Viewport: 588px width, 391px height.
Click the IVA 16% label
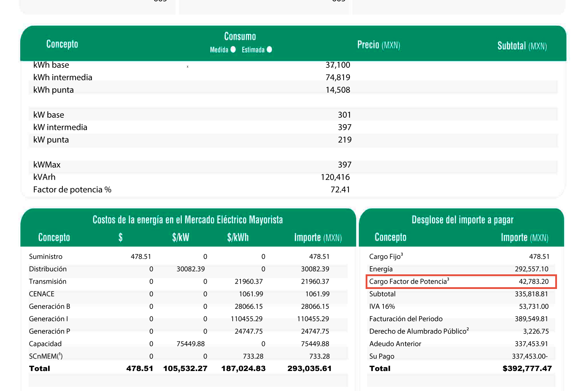pos(382,306)
